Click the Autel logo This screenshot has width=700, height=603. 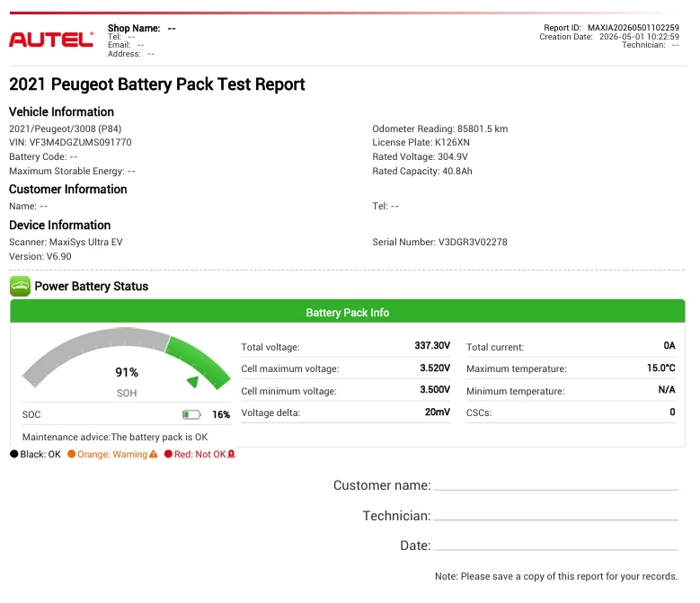pyautogui.click(x=51, y=40)
